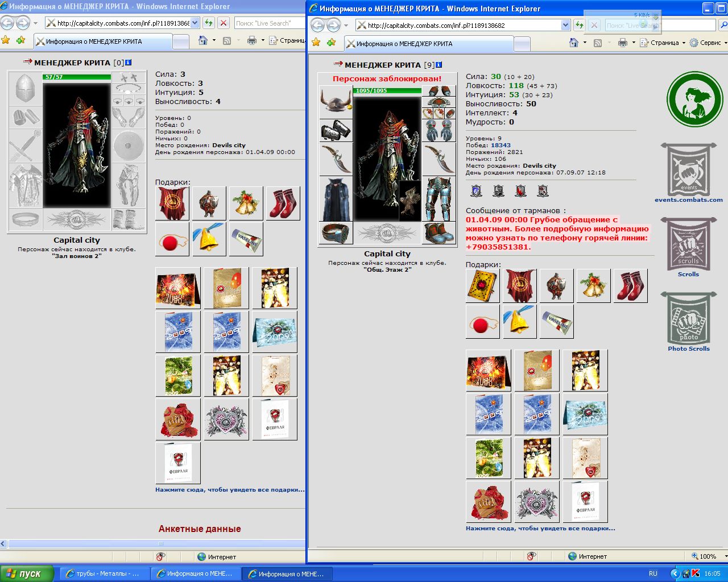Click Refresh icon in left IE window
The height and width of the screenshot is (582, 728).
coord(209,23)
